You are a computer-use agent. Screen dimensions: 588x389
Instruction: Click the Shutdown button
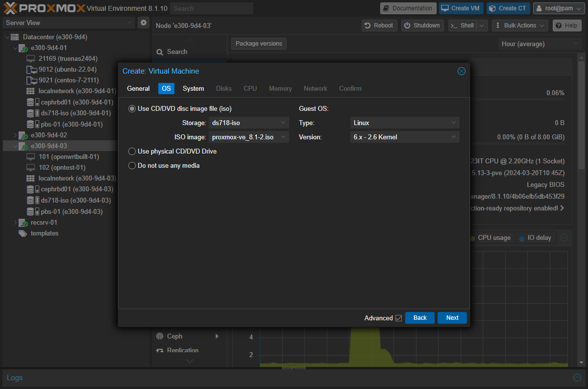coord(422,26)
